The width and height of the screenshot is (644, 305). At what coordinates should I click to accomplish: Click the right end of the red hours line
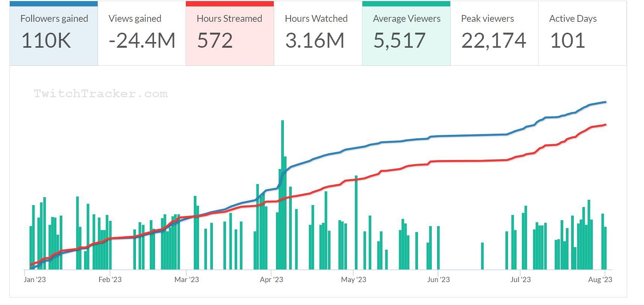pos(605,125)
